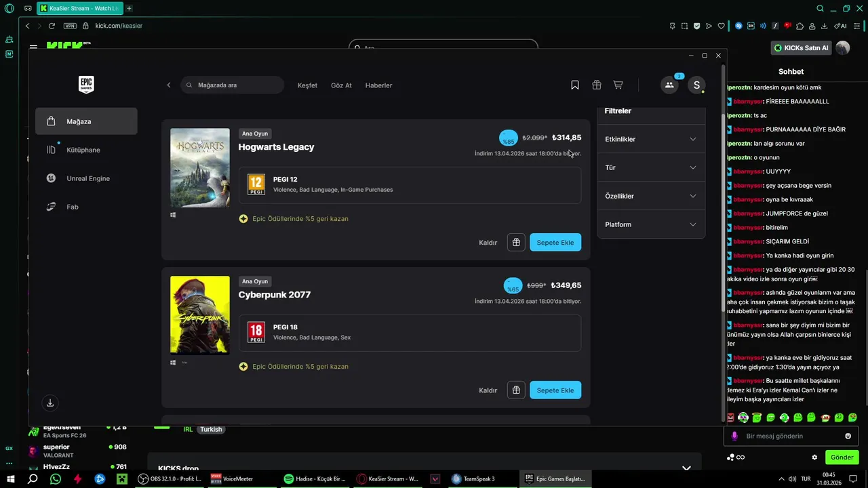This screenshot has height=488, width=868.
Task: Expand the KICKs drop section chevron
Action: tap(686, 468)
